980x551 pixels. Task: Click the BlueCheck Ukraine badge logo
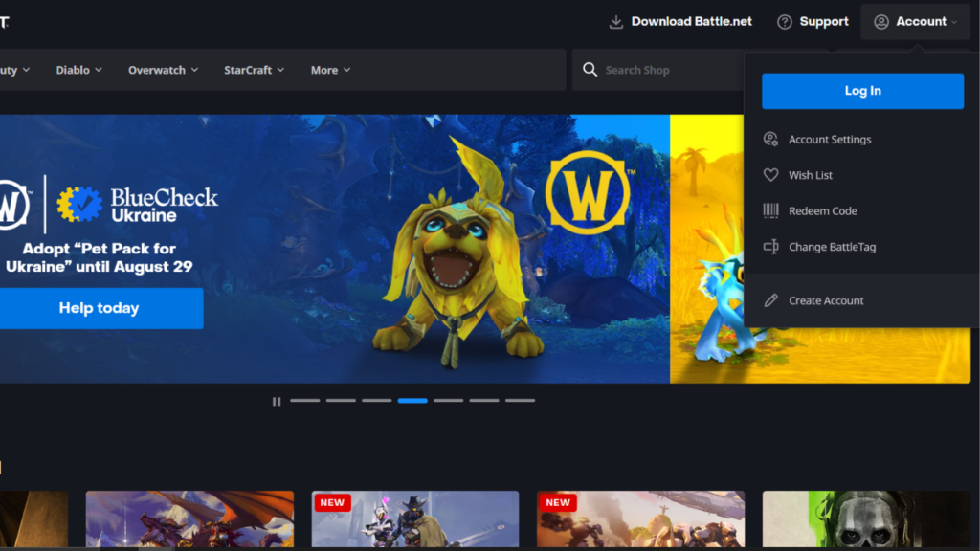click(x=79, y=205)
